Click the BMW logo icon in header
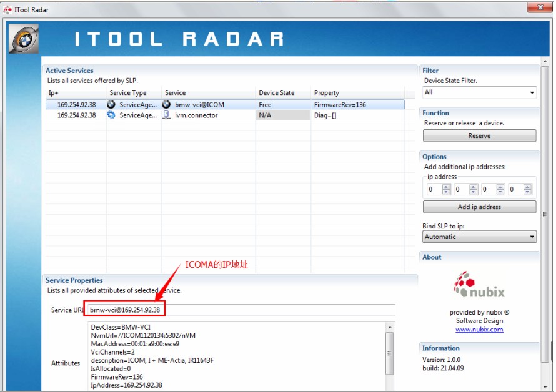 23,39
